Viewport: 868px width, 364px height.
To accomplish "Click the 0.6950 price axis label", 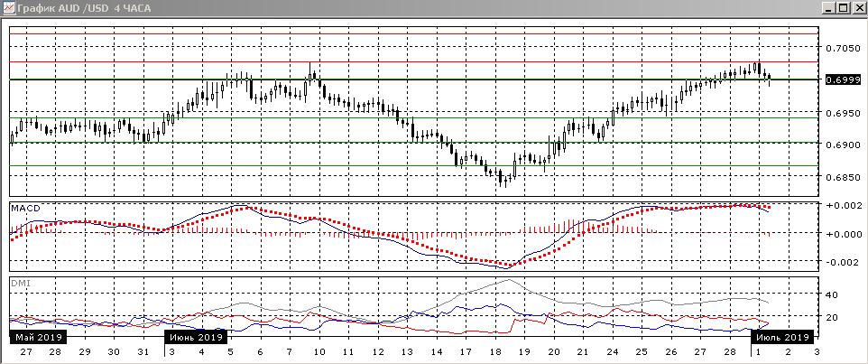I will (843, 113).
